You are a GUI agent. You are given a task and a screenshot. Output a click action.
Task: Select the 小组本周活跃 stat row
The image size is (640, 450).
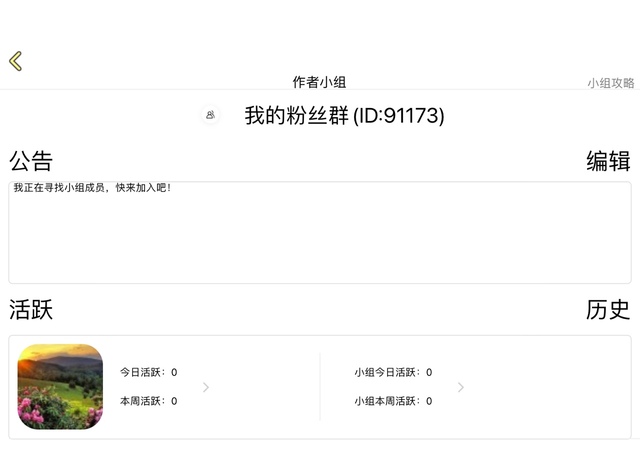pyautogui.click(x=393, y=401)
